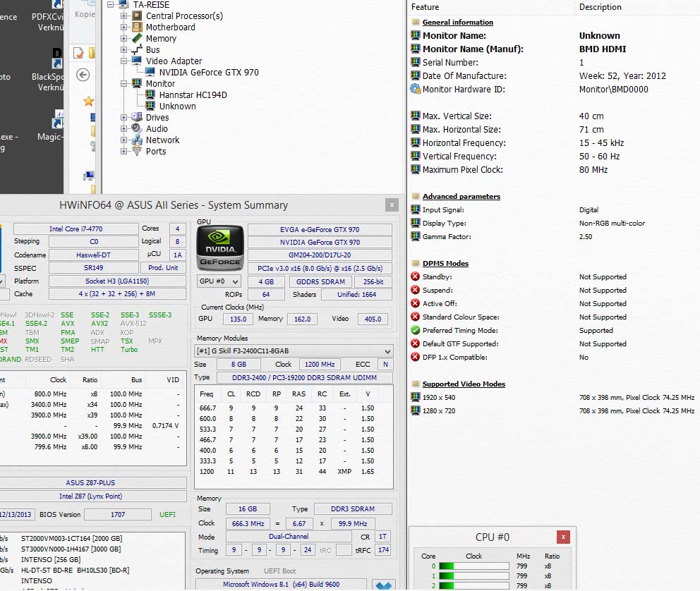Click the back arrow navigation icon

click(83, 75)
